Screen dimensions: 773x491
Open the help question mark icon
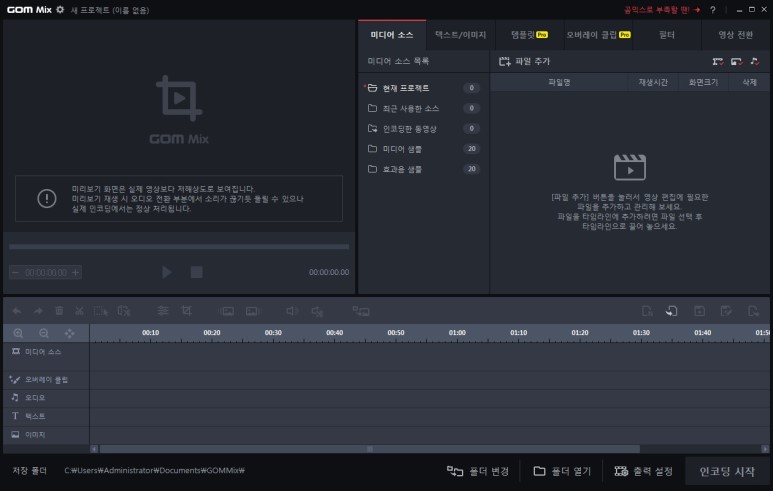click(713, 10)
